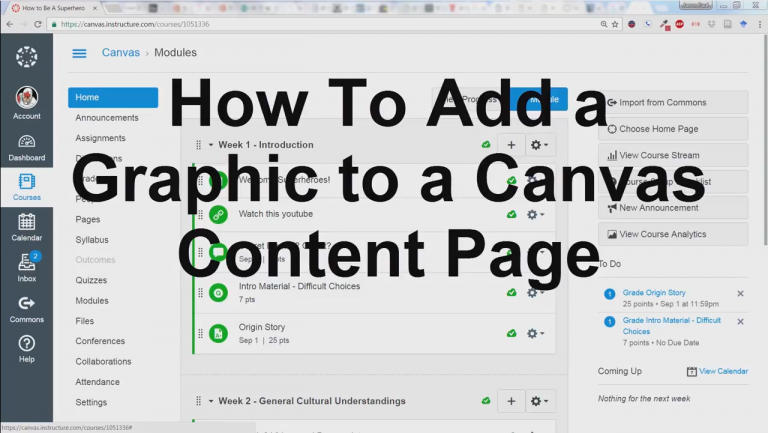This screenshot has width=768, height=433.
Task: Toggle published status of Watch this youtube
Action: pyautogui.click(x=511, y=214)
